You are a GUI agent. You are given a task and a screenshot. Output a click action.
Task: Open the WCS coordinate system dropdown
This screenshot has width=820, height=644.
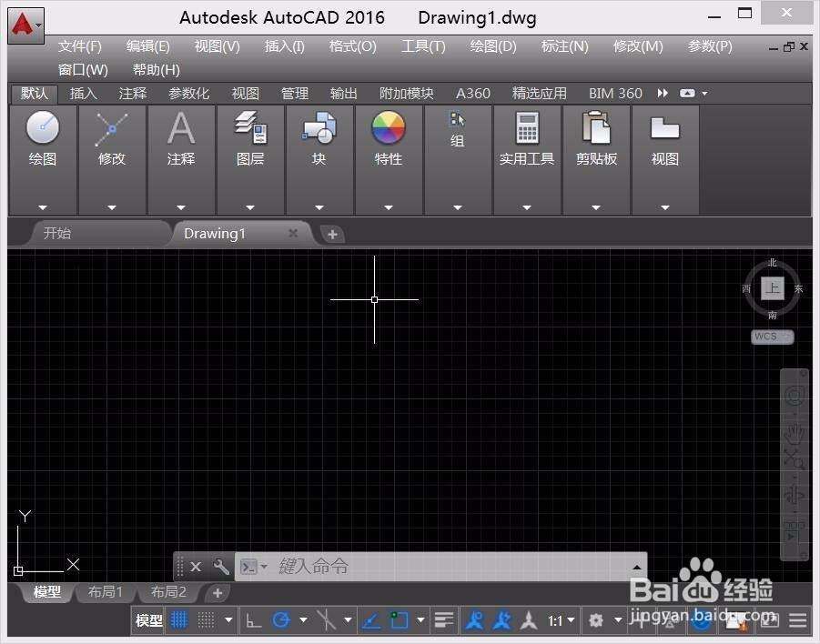pos(772,337)
